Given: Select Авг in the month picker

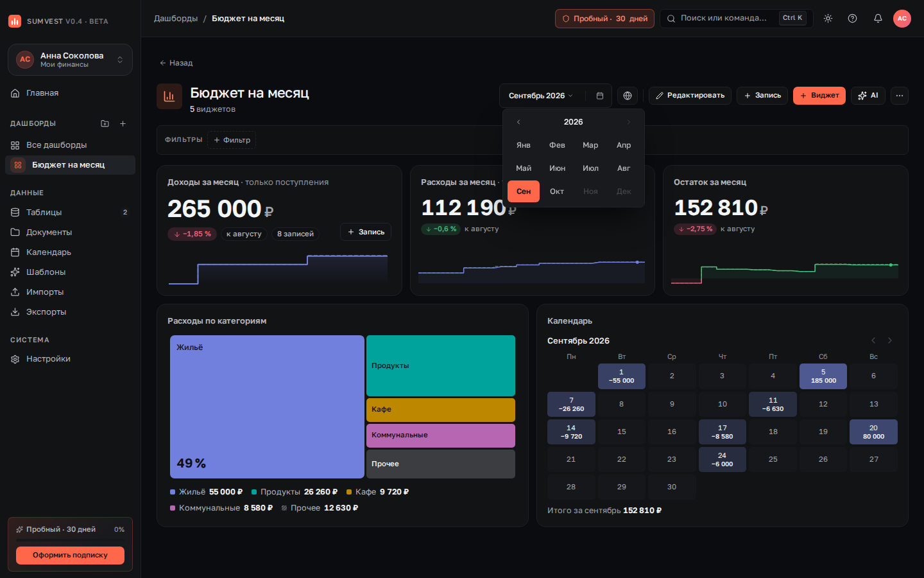Looking at the screenshot, I should coord(624,168).
